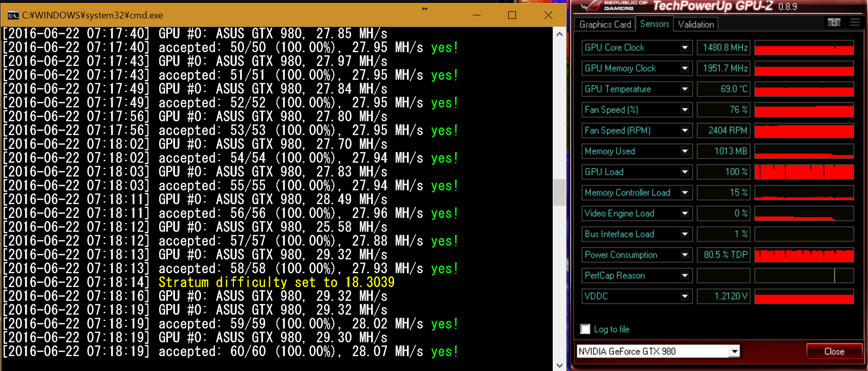Click the accepted: 60/60 line in cmd
This screenshot has height=371, width=868.
(230, 352)
